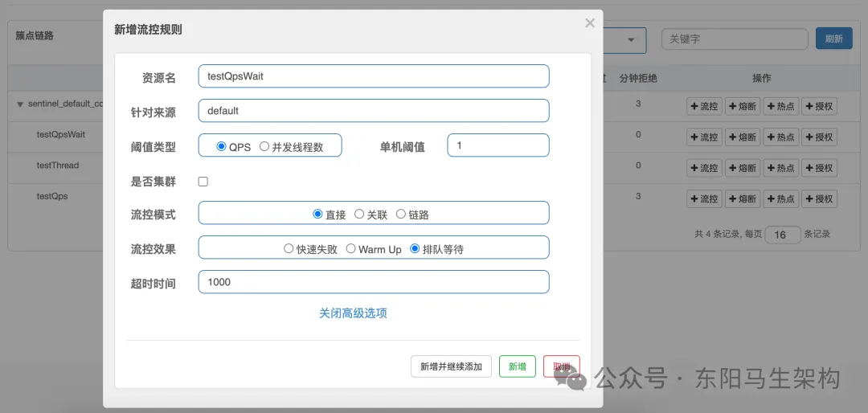This screenshot has width=868, height=413.
Task: Click the 新增 green button
Action: [x=517, y=366]
